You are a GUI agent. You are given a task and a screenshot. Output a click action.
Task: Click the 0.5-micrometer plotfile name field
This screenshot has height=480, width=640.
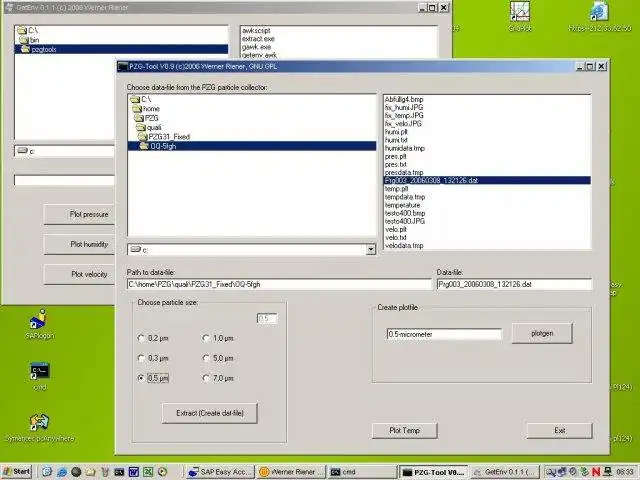click(444, 334)
